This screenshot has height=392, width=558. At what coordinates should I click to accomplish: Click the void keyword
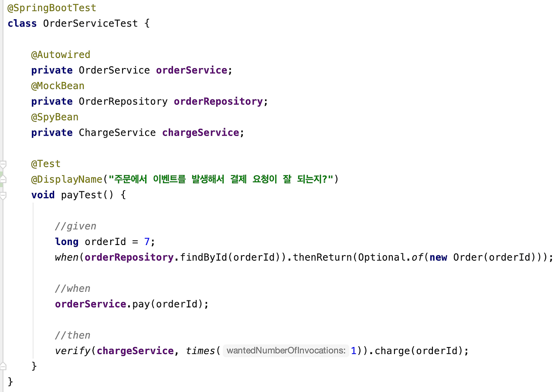tap(43, 195)
